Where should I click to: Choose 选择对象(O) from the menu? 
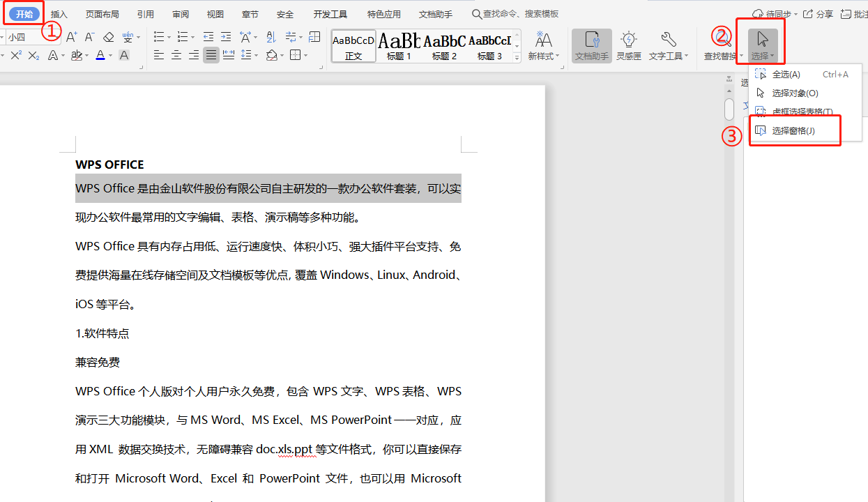click(x=807, y=93)
